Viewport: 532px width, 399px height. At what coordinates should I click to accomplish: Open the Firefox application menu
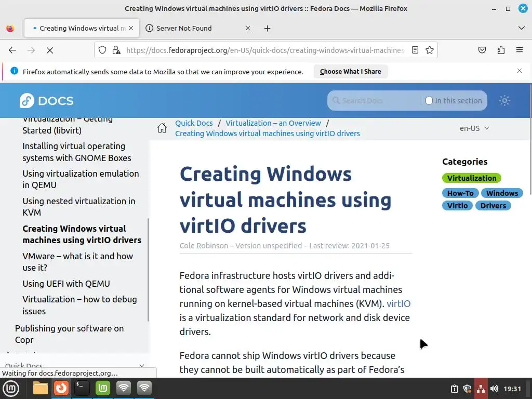(x=520, y=50)
